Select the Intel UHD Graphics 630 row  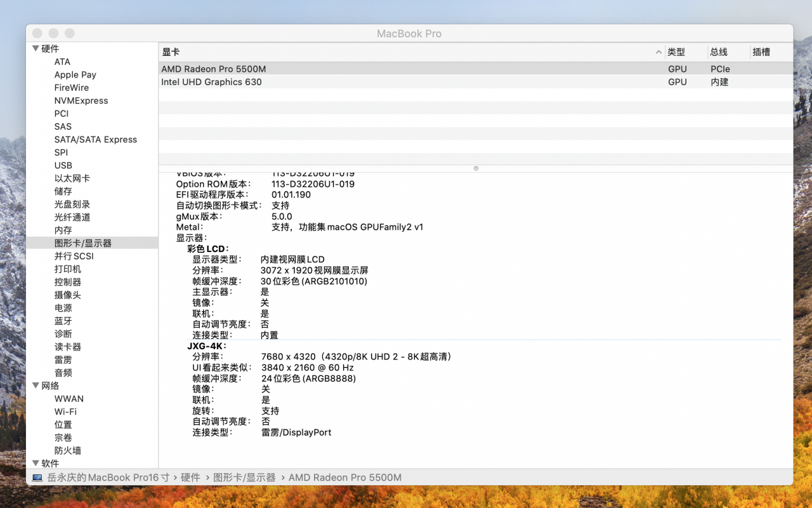click(x=476, y=82)
